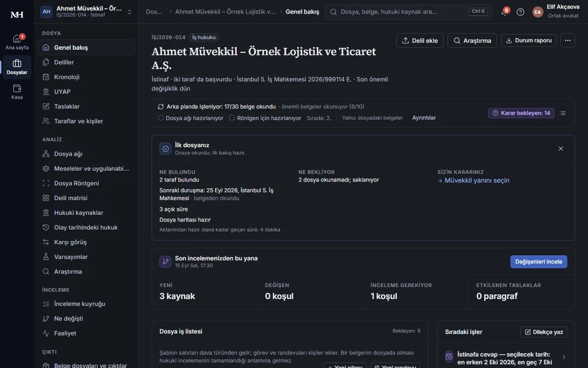Open Araştırma in the Analiz sidebar
Viewport: 588px width, 368px height.
point(86,271)
